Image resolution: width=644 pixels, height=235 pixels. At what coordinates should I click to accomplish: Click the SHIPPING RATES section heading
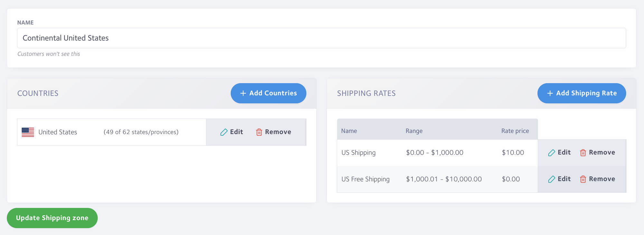point(366,93)
